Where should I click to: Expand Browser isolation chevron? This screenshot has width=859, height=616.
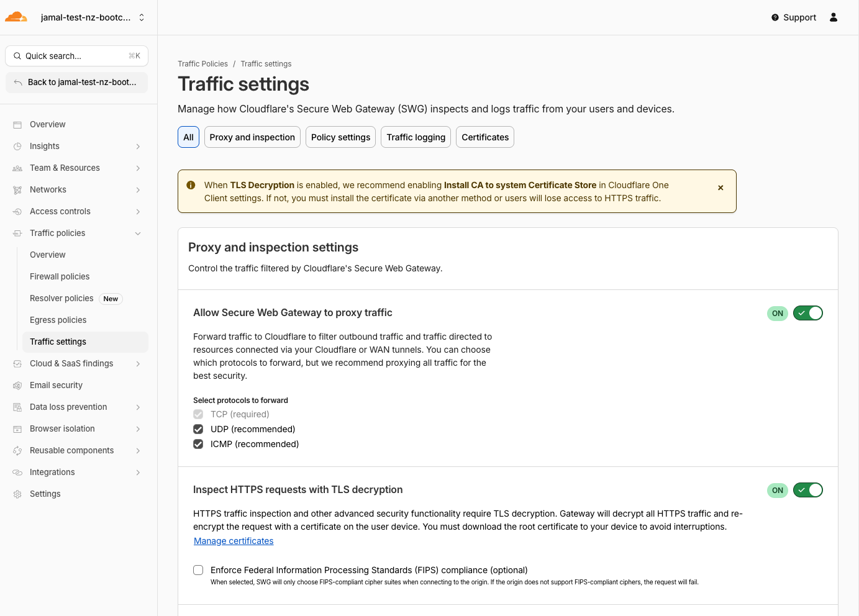(x=138, y=429)
